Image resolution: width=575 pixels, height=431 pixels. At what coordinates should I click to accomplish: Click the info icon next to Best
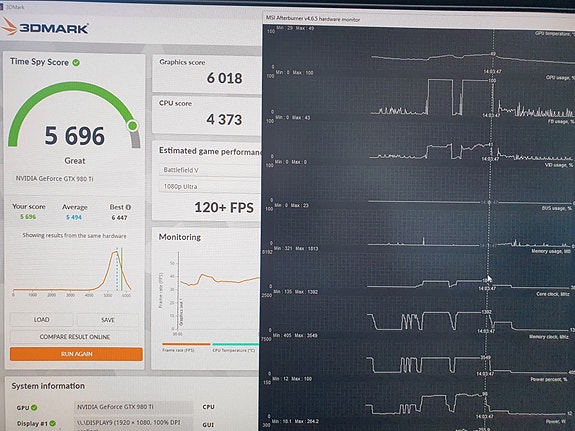click(128, 207)
